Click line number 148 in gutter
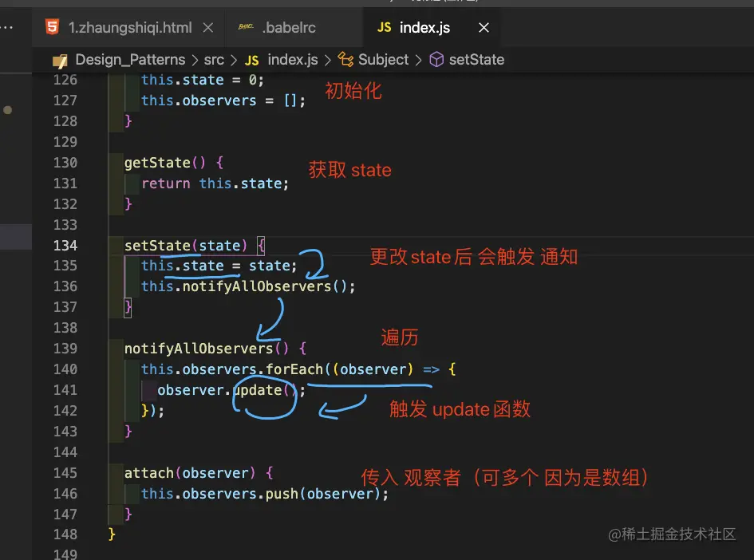The image size is (754, 560). pyautogui.click(x=65, y=534)
